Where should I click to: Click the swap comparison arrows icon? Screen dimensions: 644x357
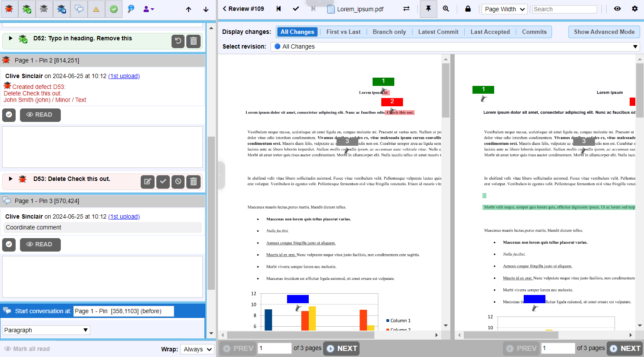(406, 9)
